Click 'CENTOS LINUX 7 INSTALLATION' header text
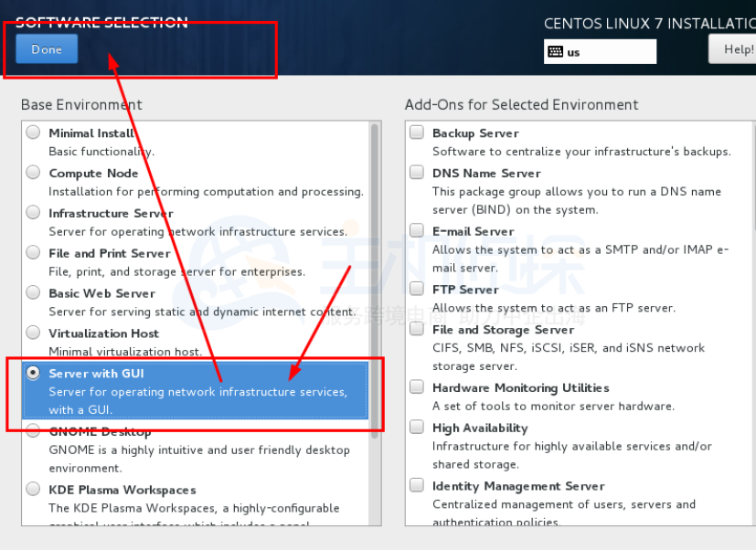 click(650, 23)
